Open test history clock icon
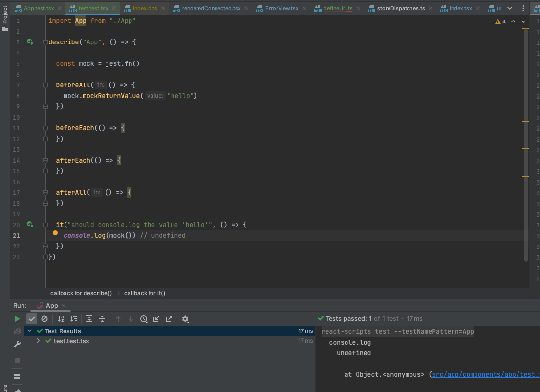 144,319
